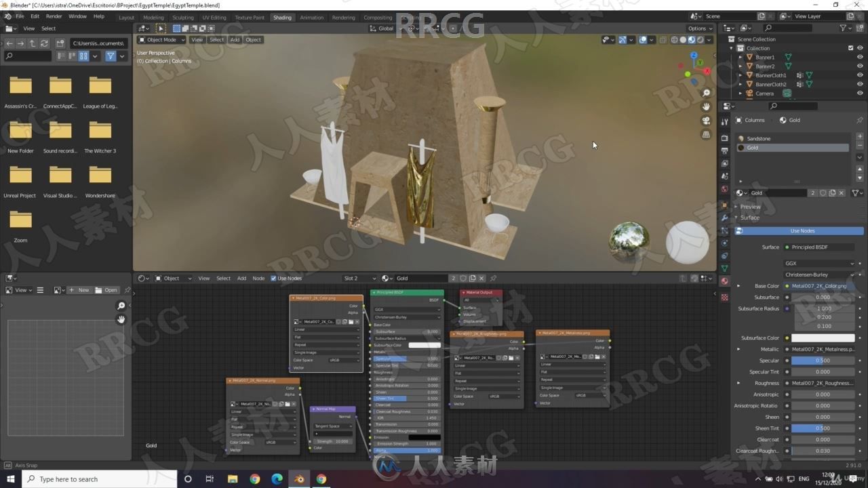
Task: Toggle file browser filter funnel
Action: 111,56
